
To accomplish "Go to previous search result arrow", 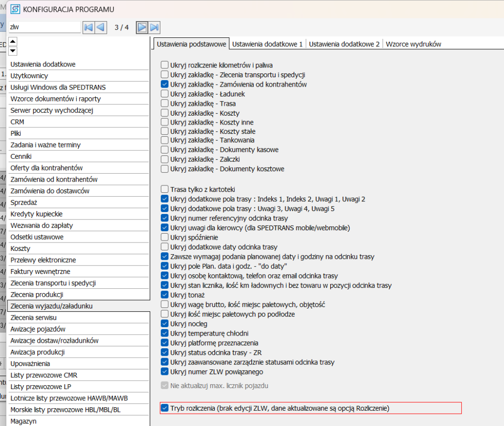I will pos(100,28).
